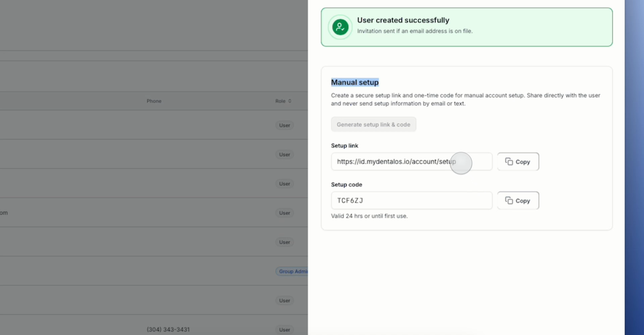Viewport: 644px width, 335px height.
Task: Click 'User created successfully' title
Action: coord(403,20)
